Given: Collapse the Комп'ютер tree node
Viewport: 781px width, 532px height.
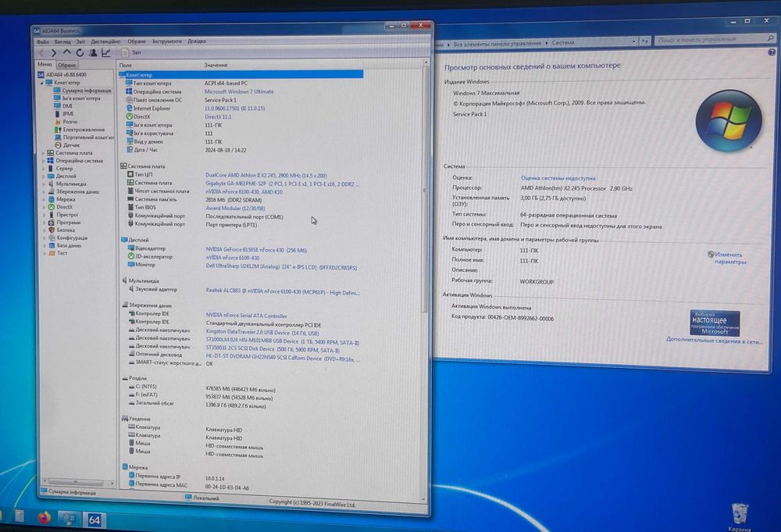Looking at the screenshot, I should point(42,83).
